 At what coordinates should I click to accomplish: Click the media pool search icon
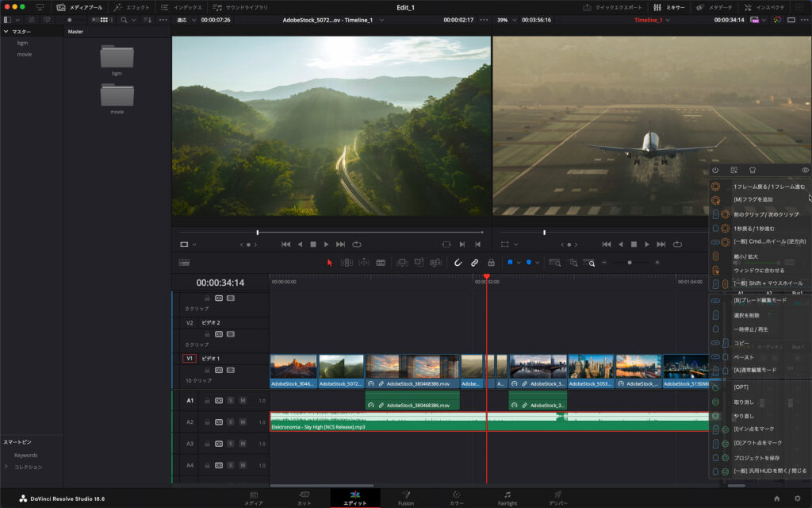[124, 20]
